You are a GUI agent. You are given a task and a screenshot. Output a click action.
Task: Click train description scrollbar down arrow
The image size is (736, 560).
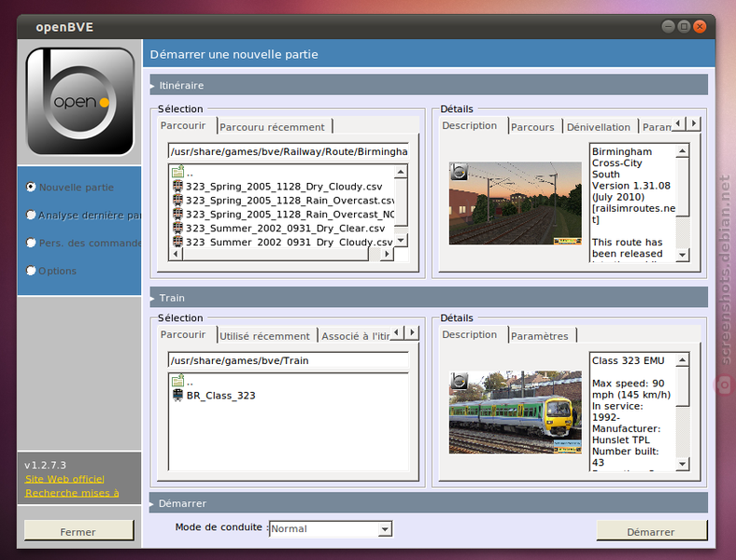click(x=683, y=464)
